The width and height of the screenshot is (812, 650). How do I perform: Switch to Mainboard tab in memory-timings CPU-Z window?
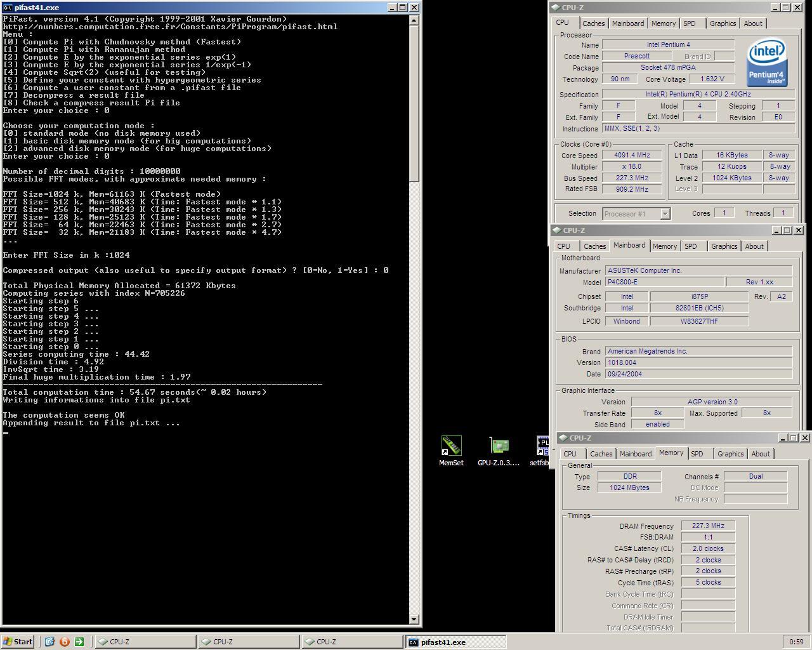[x=636, y=454]
